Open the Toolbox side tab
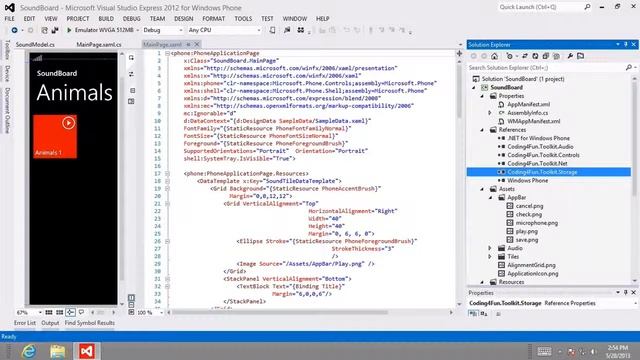Viewport: 640px width, 360px height. pyautogui.click(x=7, y=49)
